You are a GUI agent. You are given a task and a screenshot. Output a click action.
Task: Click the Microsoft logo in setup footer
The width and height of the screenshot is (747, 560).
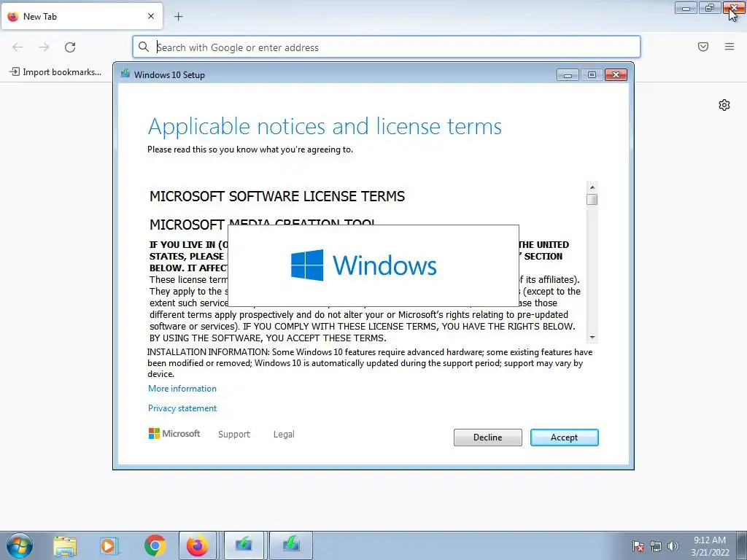(x=174, y=434)
